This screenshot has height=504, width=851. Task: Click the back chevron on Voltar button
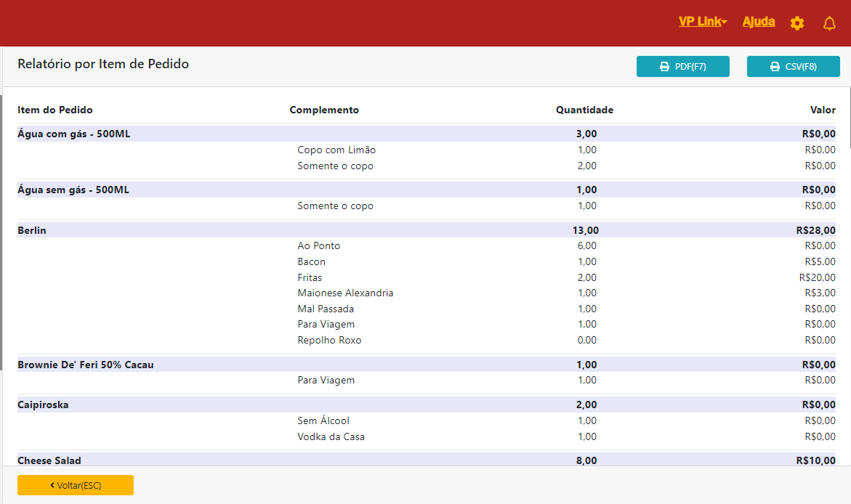tap(52, 485)
